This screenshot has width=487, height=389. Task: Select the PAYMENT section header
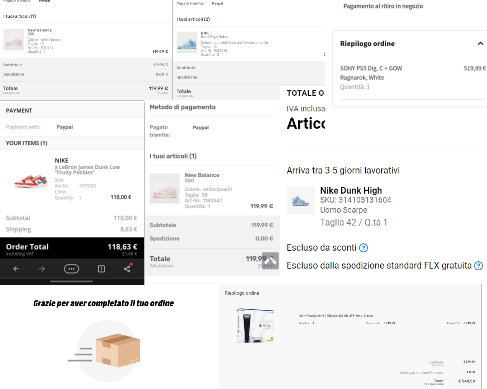pos(19,111)
